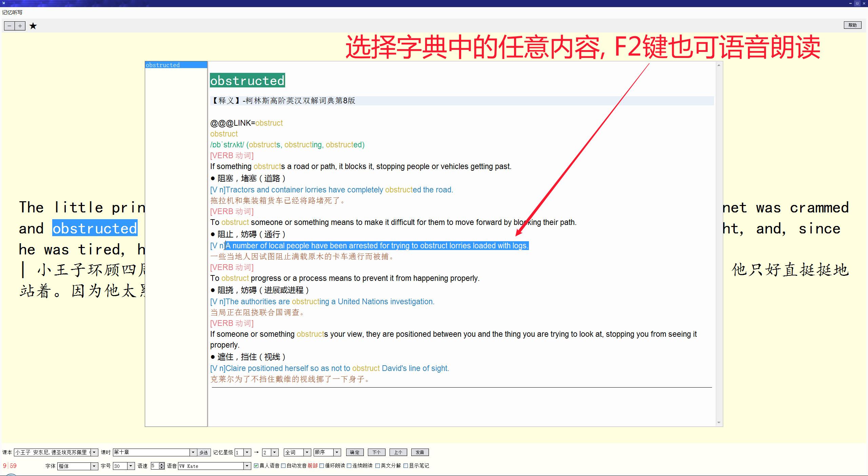Toggle the 真人语音 checkbox
This screenshot has width=868, height=476.
pos(256,466)
